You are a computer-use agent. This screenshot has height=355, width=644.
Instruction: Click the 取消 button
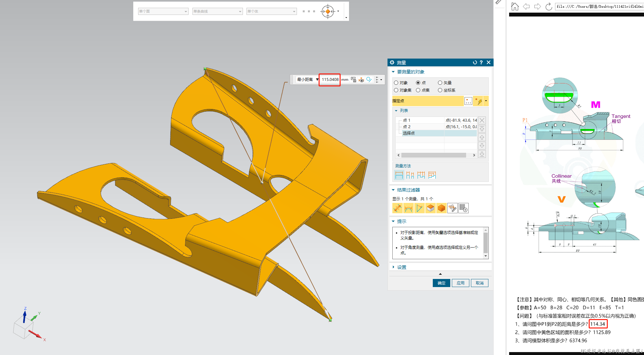[480, 283]
